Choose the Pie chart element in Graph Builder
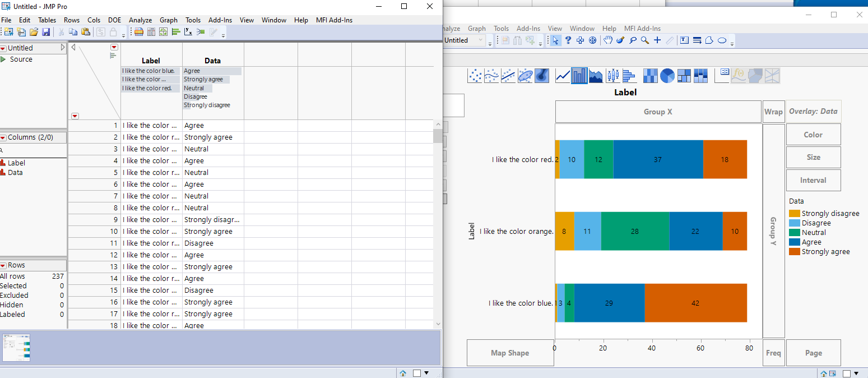This screenshot has width=868, height=378. (667, 75)
